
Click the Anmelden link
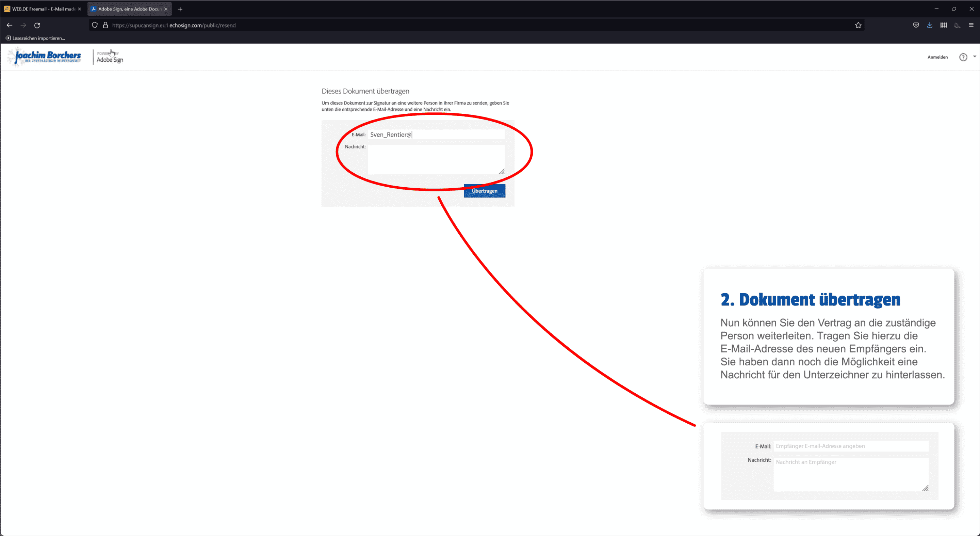tap(937, 57)
